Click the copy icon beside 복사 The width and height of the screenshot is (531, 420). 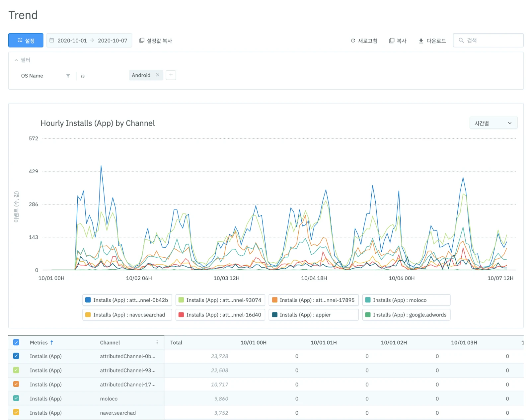point(392,41)
